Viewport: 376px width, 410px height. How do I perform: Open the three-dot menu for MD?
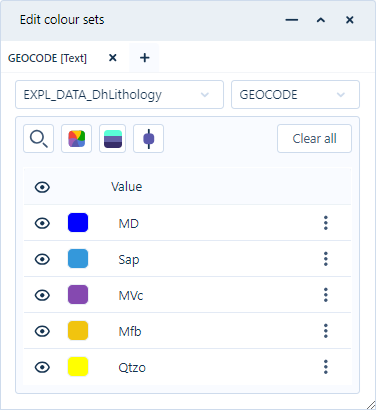coord(326,223)
